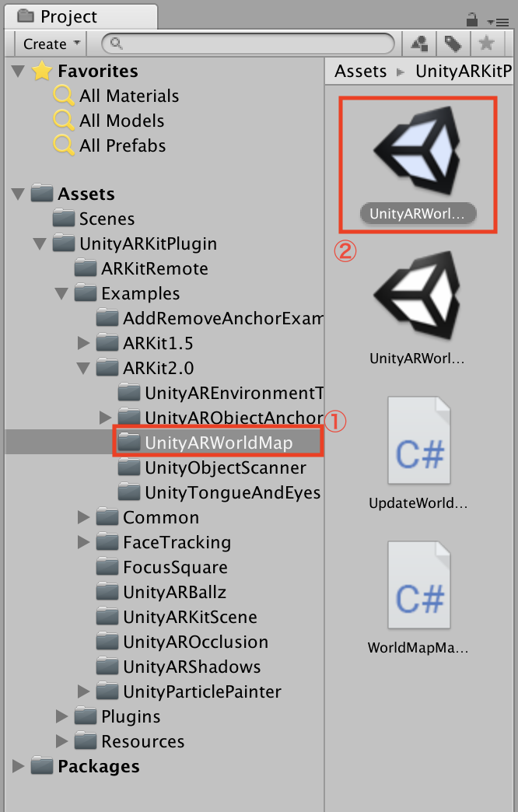Open the UpdateWorldMap C# script
This screenshot has height=812, width=518.
(x=418, y=439)
